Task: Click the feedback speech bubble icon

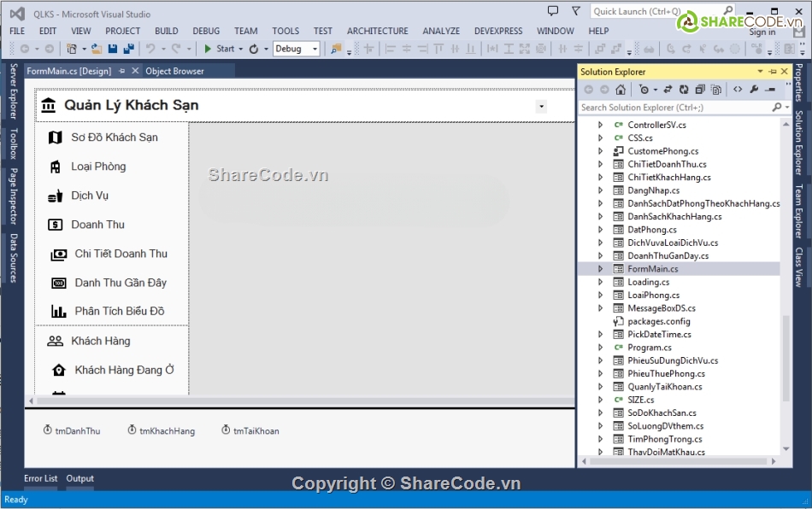Action: point(553,11)
